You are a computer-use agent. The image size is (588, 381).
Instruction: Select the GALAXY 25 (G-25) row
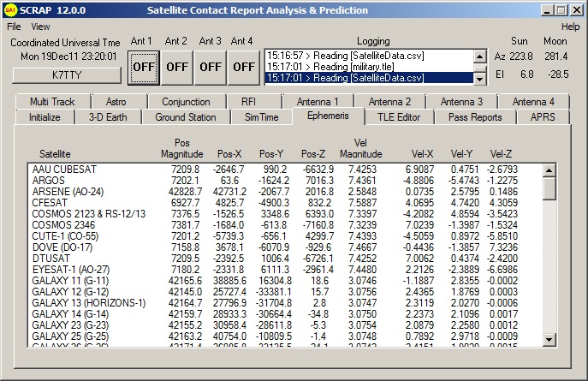click(285, 336)
